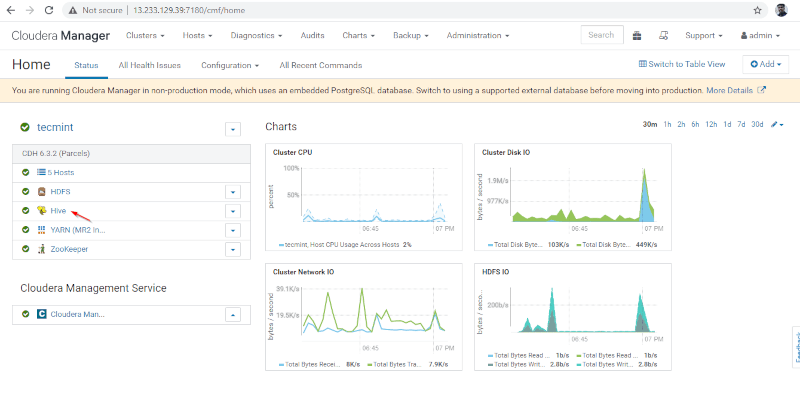Open the Administration menu
800x409 pixels.
(x=478, y=36)
